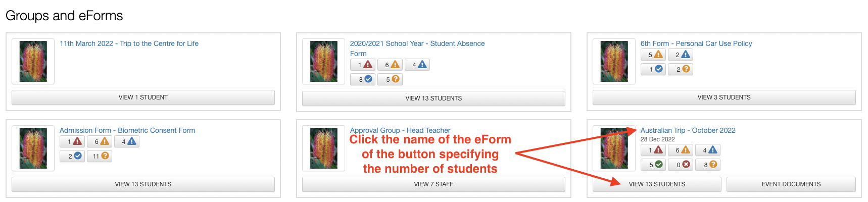Click blue warning badge showing 4 in Biometric Consent card

pyautogui.click(x=127, y=142)
